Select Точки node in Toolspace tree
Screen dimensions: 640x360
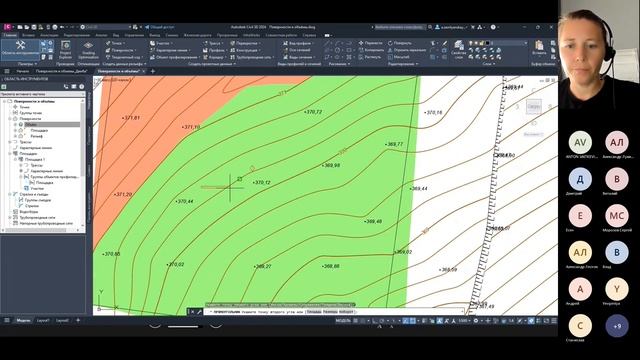click(24, 107)
